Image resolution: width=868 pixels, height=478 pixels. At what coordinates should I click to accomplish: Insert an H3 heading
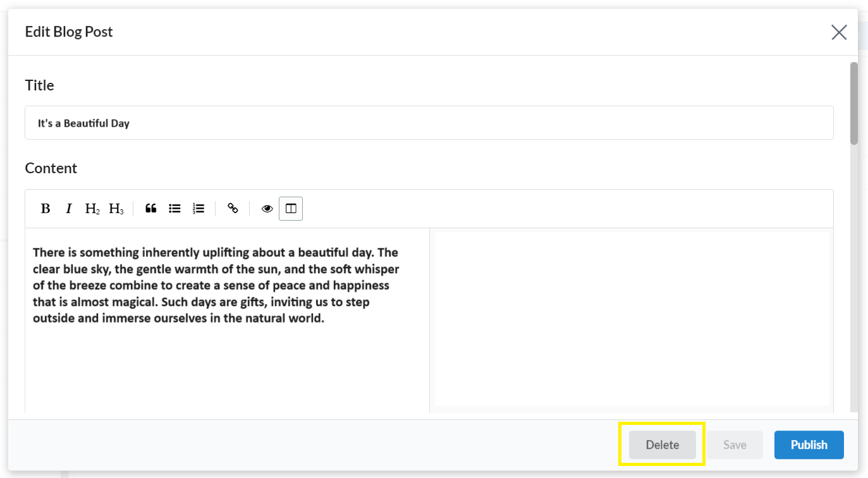pos(116,209)
